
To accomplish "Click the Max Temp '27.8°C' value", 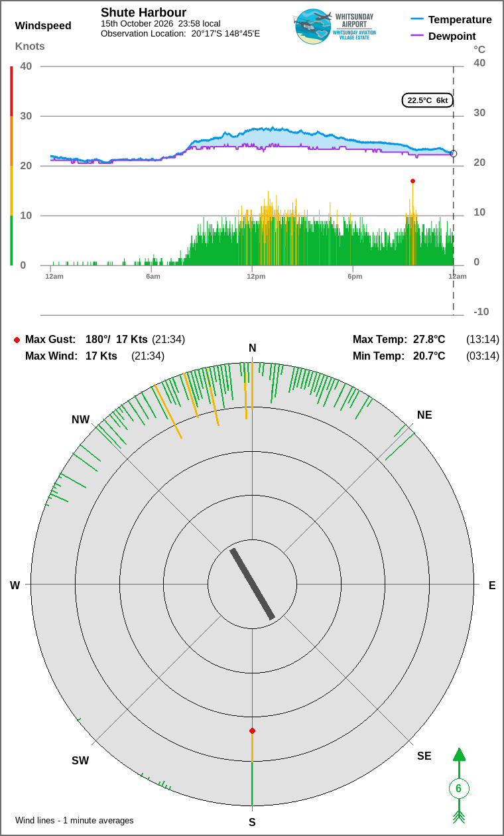I will pyautogui.click(x=429, y=339).
